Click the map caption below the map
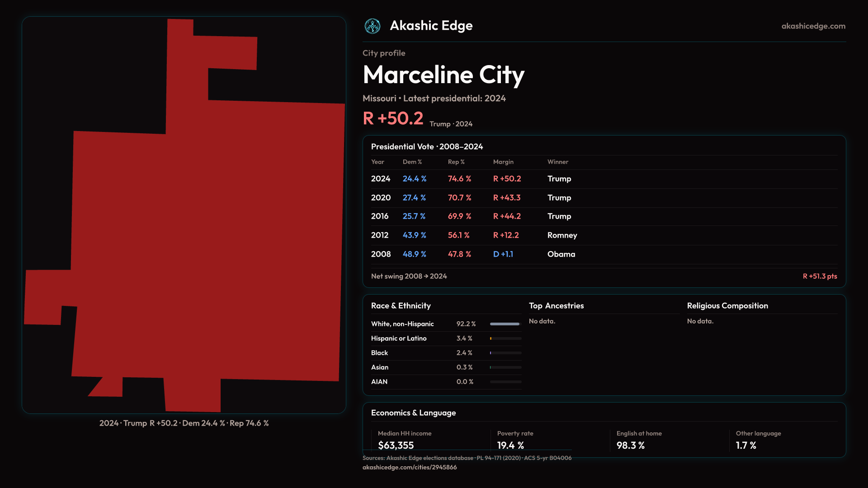This screenshot has height=488, width=868. (184, 423)
